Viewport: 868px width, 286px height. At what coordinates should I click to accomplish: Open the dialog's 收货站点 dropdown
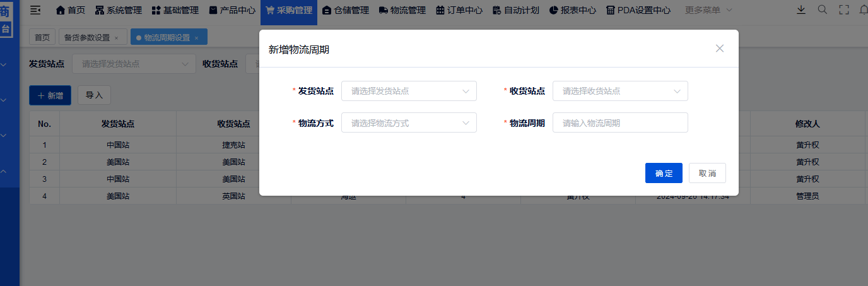click(620, 91)
